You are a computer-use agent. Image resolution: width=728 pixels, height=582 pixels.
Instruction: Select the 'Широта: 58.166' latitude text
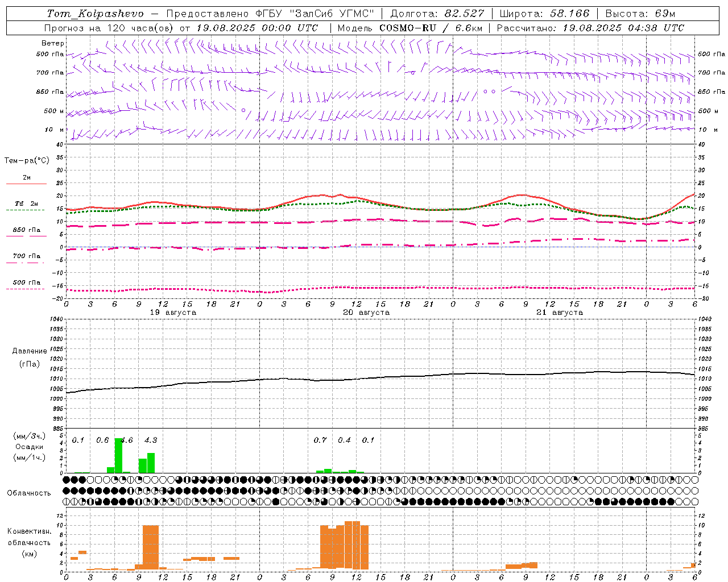tap(545, 14)
